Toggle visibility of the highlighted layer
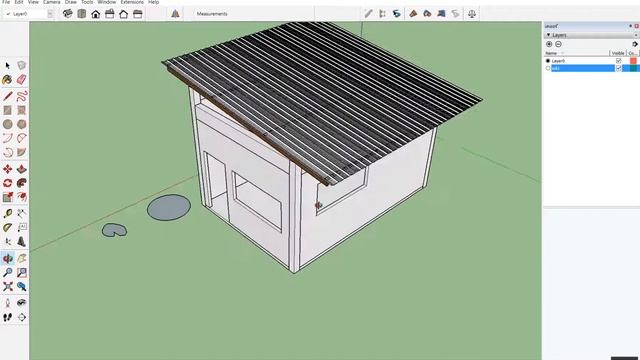The height and width of the screenshot is (360, 640). pos(618,68)
